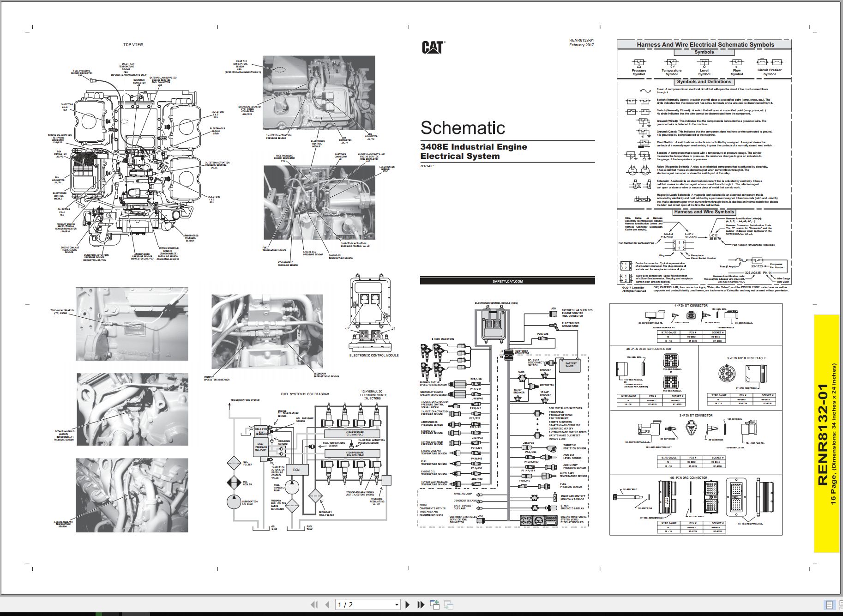This screenshot has height=616, width=843.
Task: Click the Flow Symbol graphic
Action: click(737, 63)
